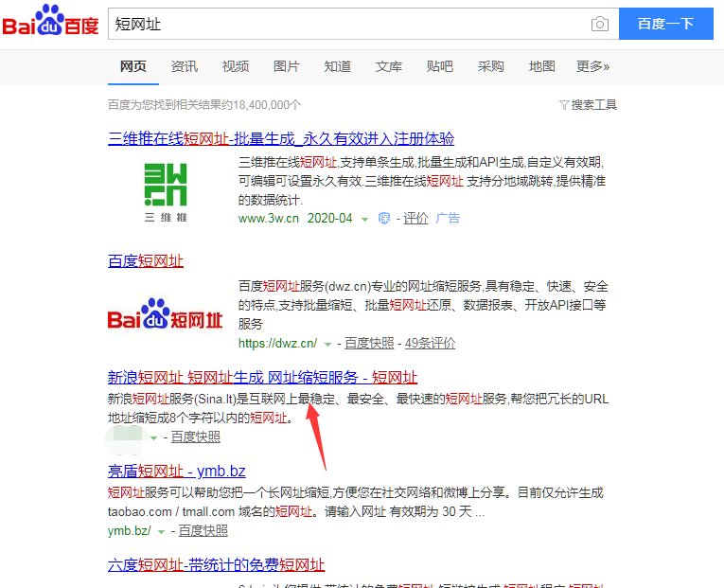The image size is (724, 588).
Task: Open the 图片 tab
Action: click(x=286, y=66)
